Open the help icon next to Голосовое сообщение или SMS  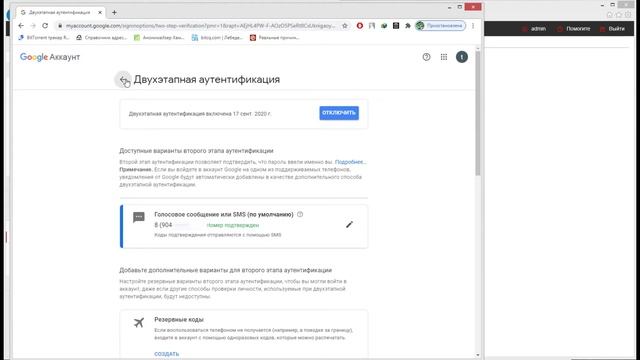pyautogui.click(x=300, y=214)
